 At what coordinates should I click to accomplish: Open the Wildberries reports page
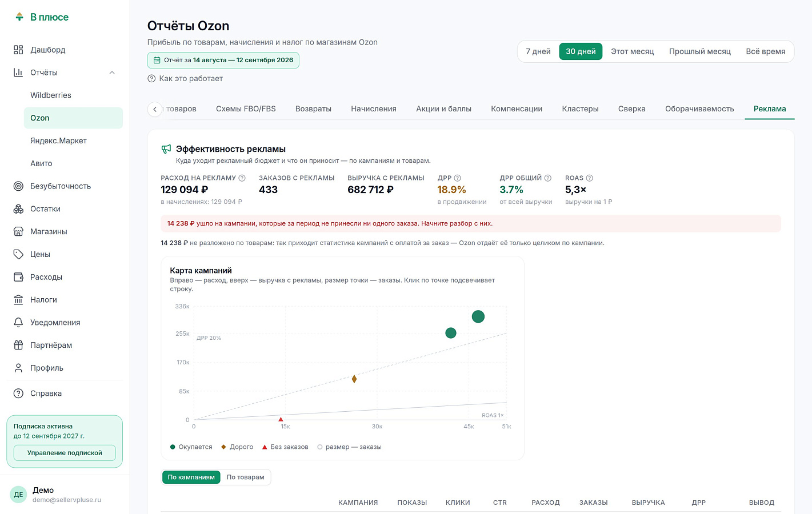pyautogui.click(x=73, y=95)
